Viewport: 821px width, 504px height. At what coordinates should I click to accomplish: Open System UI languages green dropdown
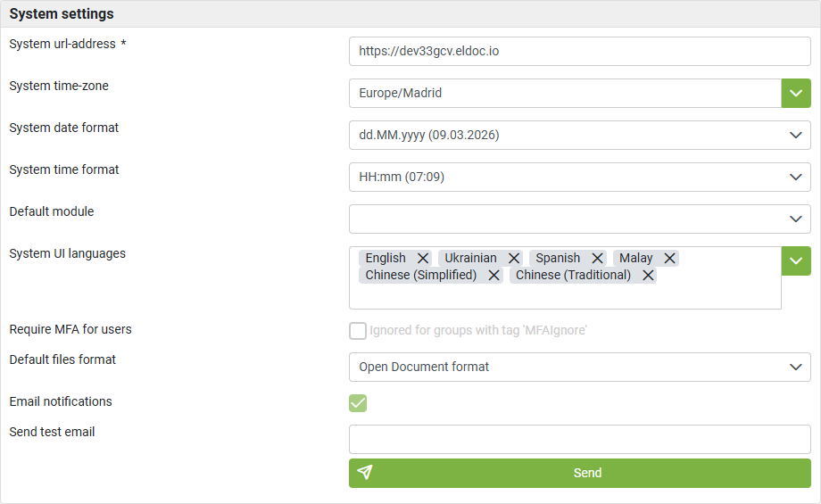[x=796, y=260]
